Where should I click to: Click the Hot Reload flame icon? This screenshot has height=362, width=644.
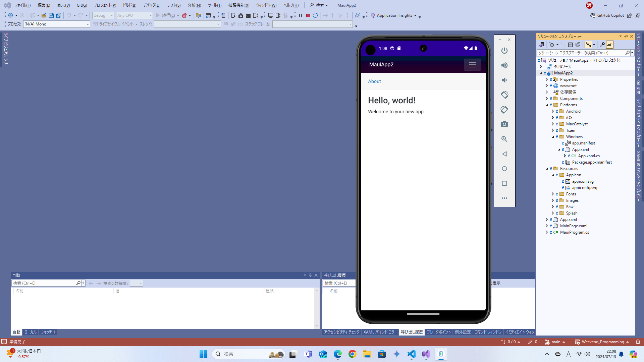pos(184,15)
